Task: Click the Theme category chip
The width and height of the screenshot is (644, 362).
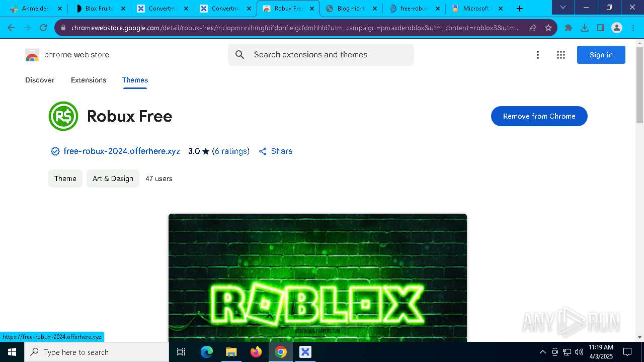Action: tap(65, 178)
